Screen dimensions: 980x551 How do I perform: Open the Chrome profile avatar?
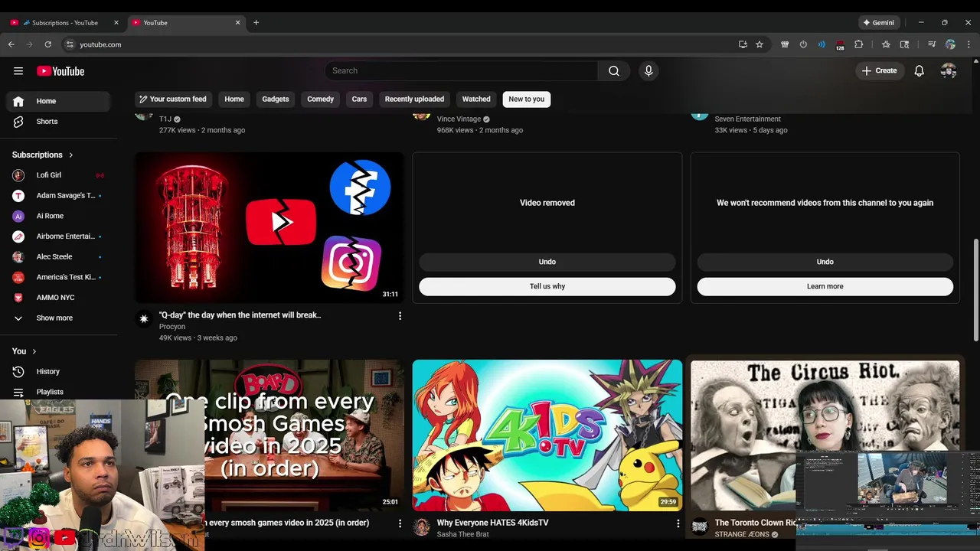(x=950, y=44)
